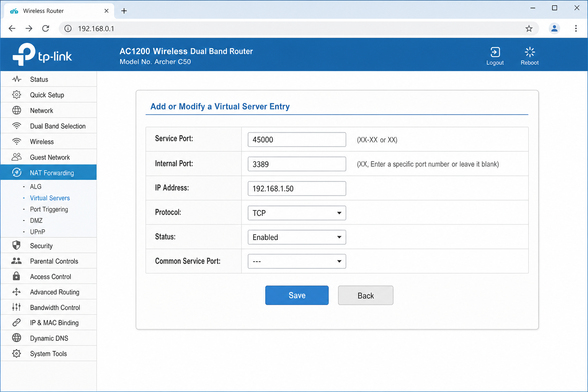Click the Access Control padlock icon
The height and width of the screenshot is (392, 588).
pyautogui.click(x=16, y=276)
